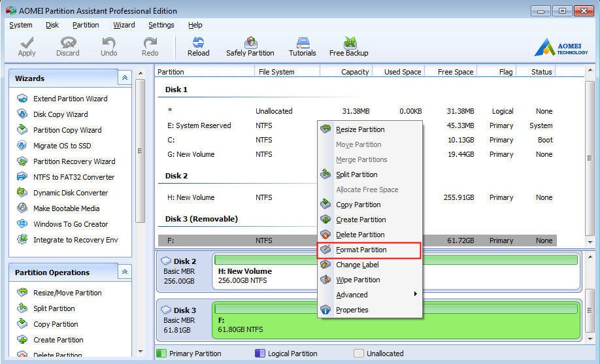The image size is (600, 364).
Task: Open the Partition Copy Wizard
Action: point(59,130)
